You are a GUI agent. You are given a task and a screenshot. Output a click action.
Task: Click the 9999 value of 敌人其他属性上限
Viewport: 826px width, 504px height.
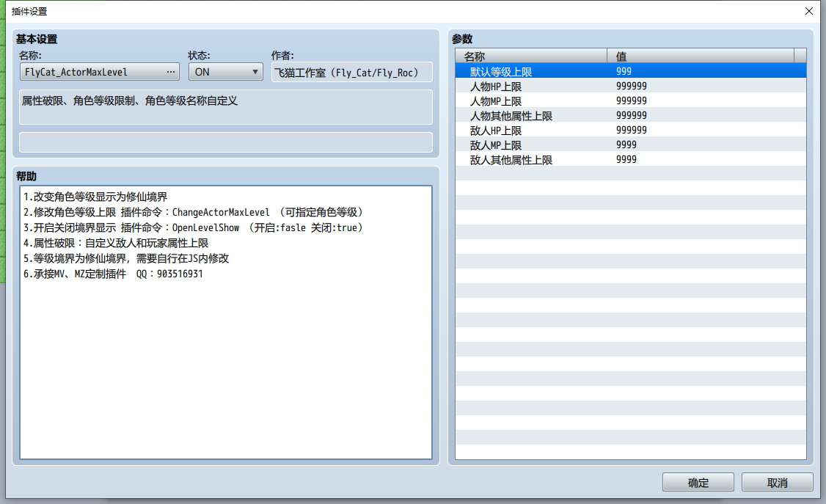(626, 160)
